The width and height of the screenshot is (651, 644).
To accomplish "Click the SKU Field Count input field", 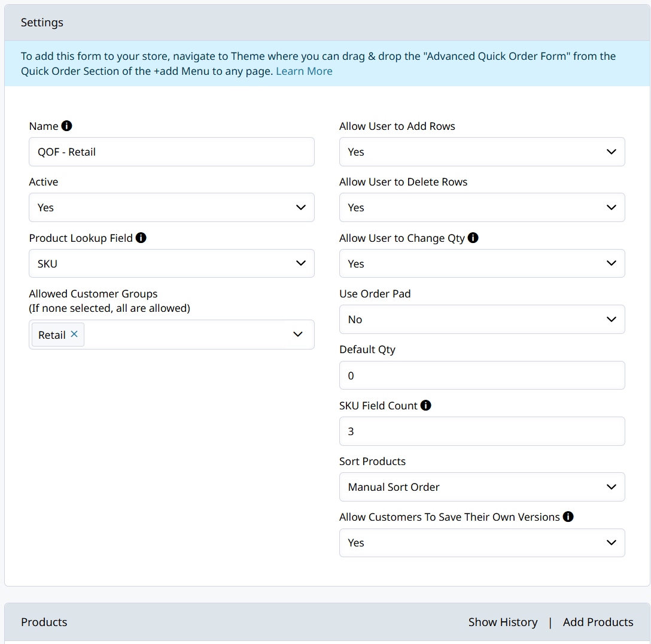I will click(482, 431).
